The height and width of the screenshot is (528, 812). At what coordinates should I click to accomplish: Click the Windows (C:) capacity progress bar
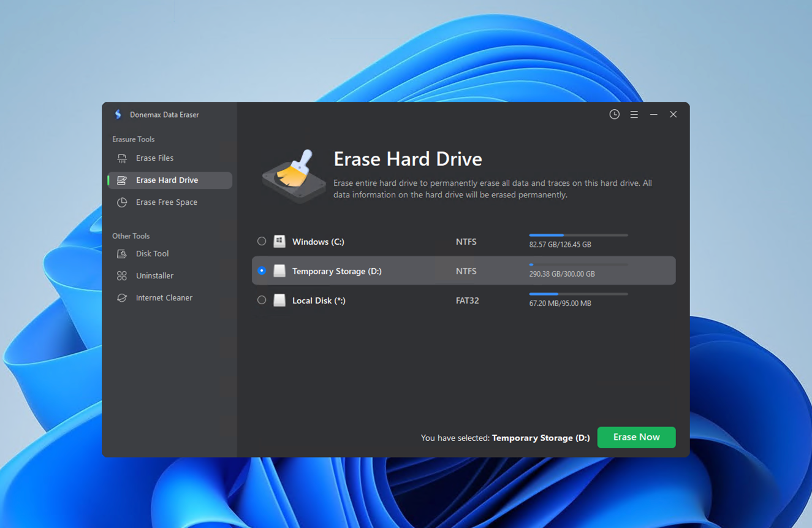click(x=578, y=235)
